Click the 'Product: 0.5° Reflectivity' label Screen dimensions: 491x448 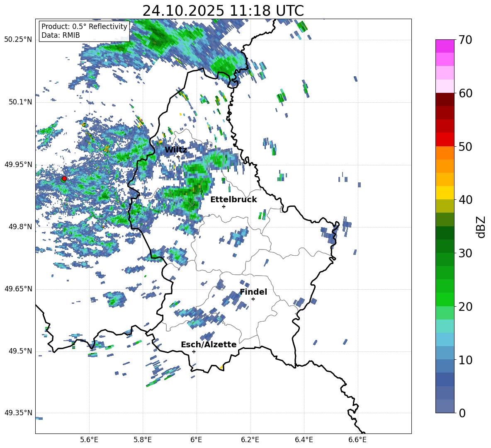(x=84, y=26)
